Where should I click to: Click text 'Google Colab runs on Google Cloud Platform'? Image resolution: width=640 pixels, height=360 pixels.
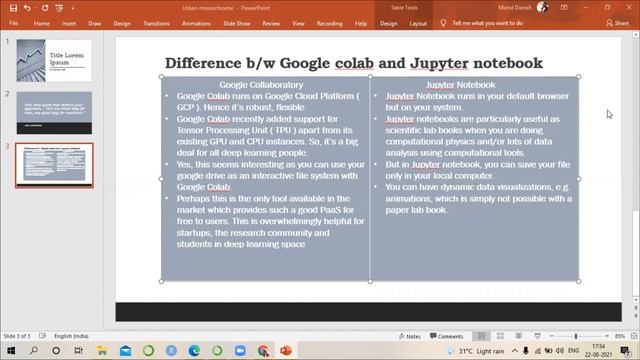265,96
